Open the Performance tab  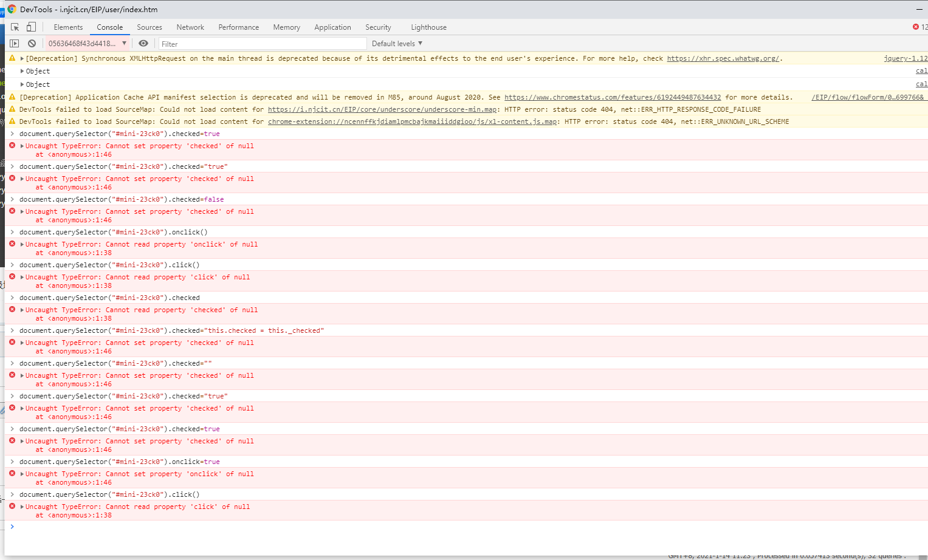[x=239, y=27]
